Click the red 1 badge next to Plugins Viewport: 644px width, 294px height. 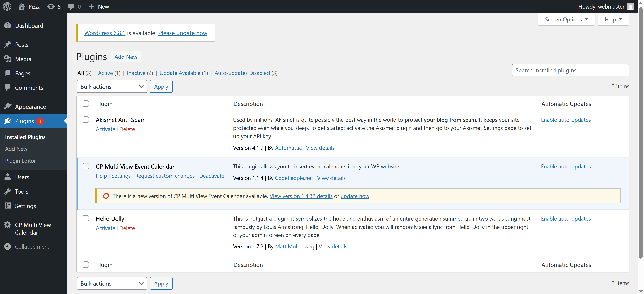[40, 121]
